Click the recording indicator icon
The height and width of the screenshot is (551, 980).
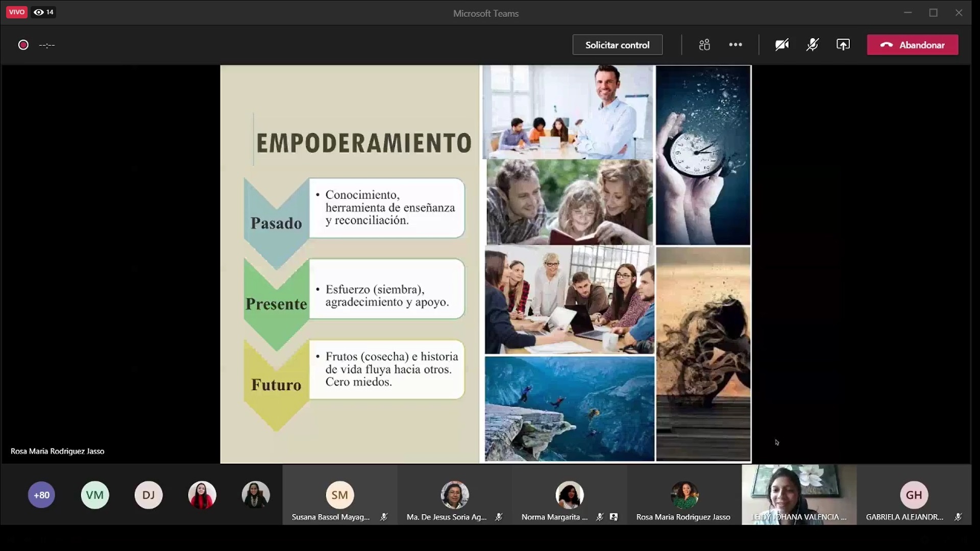(23, 45)
